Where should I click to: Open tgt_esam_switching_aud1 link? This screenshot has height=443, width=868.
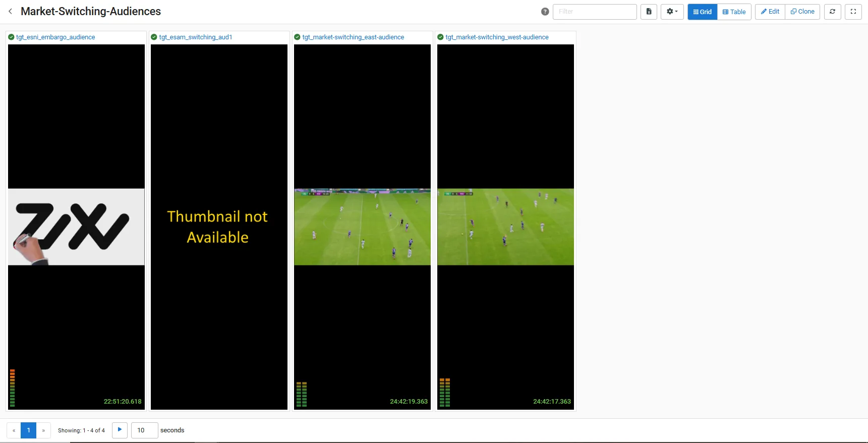[x=196, y=37]
